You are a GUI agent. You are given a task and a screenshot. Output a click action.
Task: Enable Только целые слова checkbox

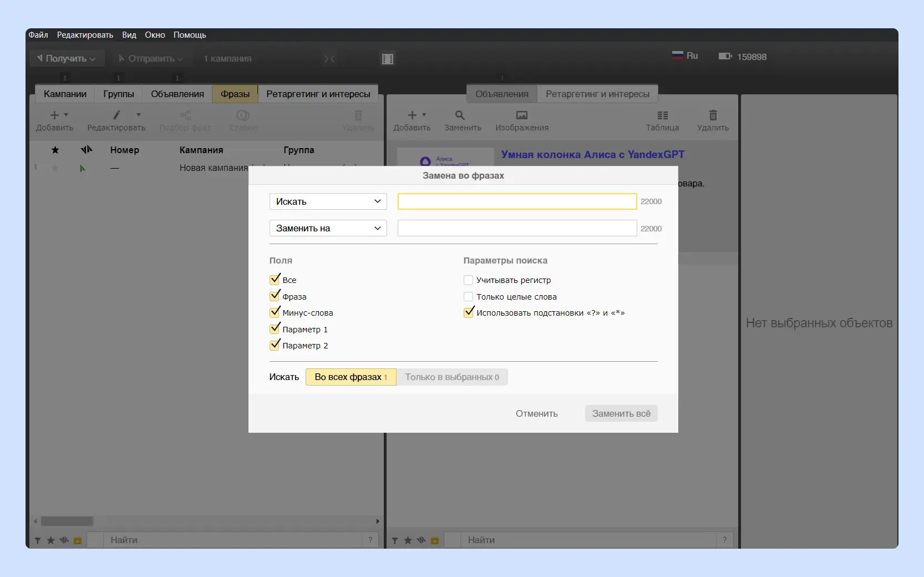pyautogui.click(x=469, y=297)
